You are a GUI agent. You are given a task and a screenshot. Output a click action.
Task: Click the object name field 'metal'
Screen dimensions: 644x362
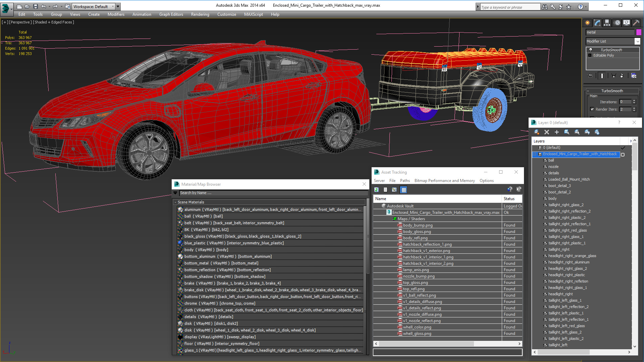610,32
